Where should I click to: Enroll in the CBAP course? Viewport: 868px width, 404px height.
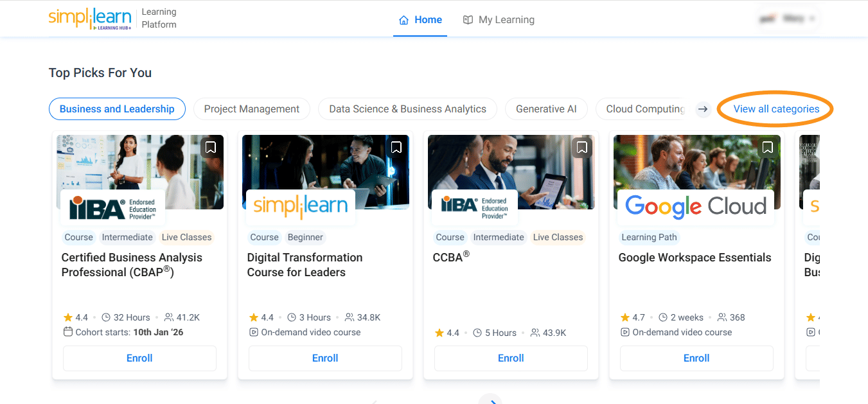139,358
